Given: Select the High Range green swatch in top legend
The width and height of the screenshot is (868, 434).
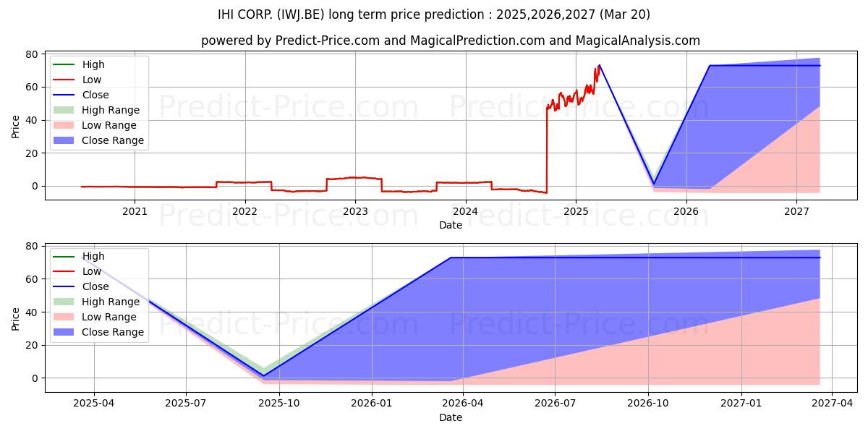Looking at the screenshot, I should [64, 110].
